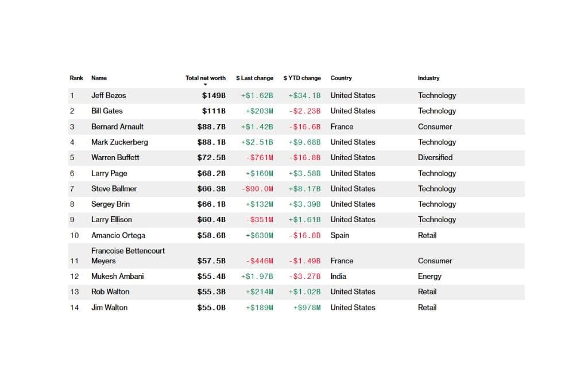Open Jeff Bezos profile link

pyautogui.click(x=109, y=95)
